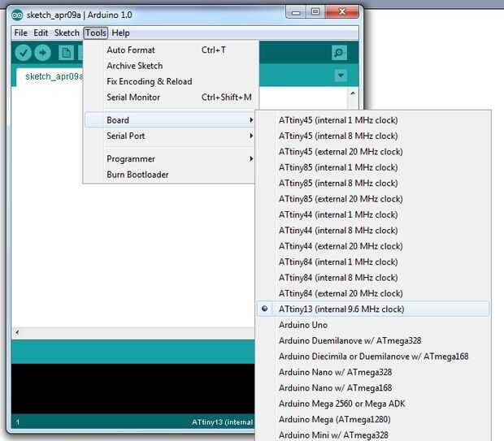Choose ATtiny44 (external 20 MHz clock)
Screen dimensions: 504x441
click(x=373, y=246)
